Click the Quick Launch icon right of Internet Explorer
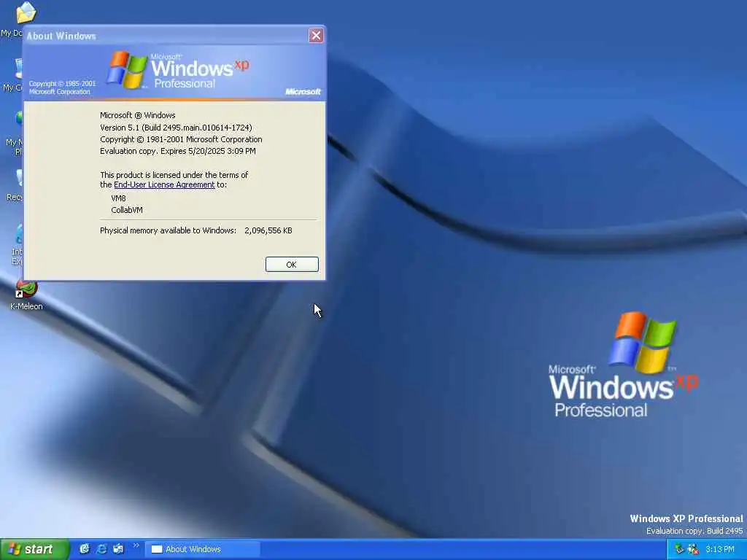Screen dimensions: 747x560 pyautogui.click(x=118, y=549)
